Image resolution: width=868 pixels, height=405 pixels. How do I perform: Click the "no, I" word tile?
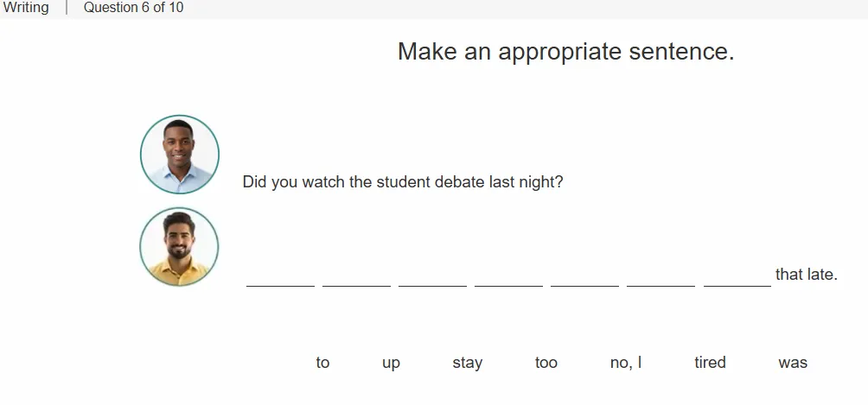[626, 363]
